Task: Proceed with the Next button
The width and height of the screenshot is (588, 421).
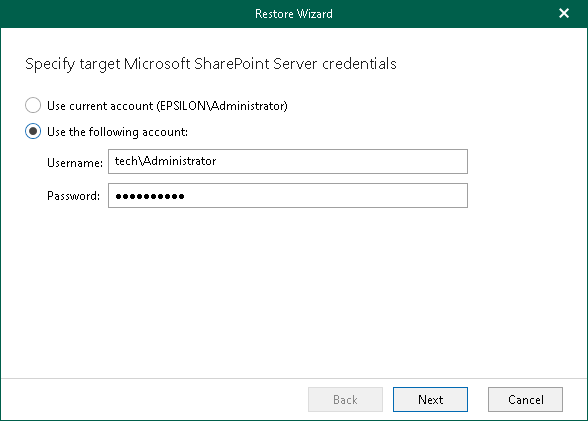Action: tap(430, 400)
